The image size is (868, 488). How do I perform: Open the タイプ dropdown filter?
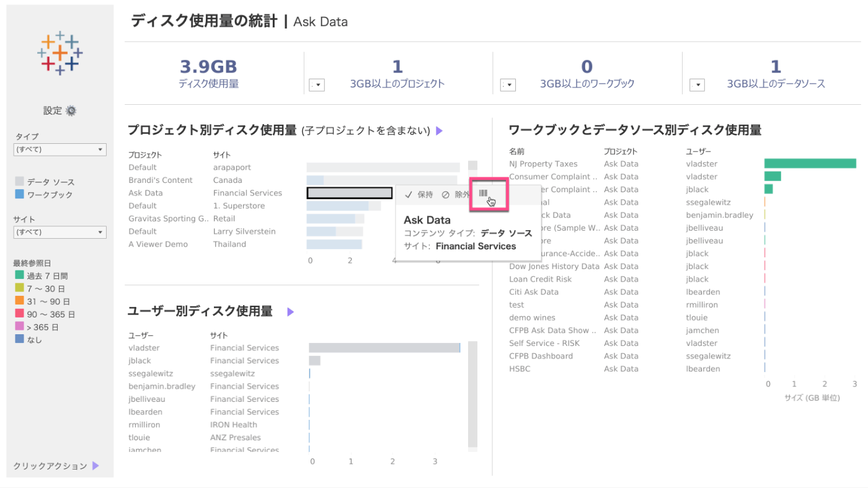coord(60,149)
